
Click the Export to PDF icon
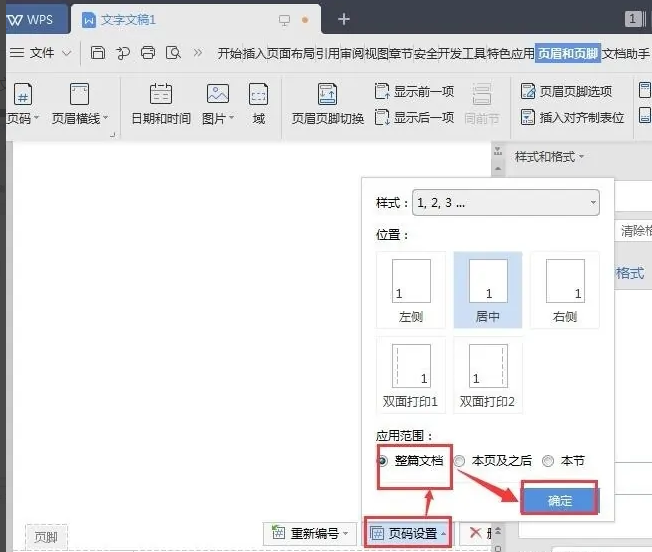pyautogui.click(x=123, y=53)
